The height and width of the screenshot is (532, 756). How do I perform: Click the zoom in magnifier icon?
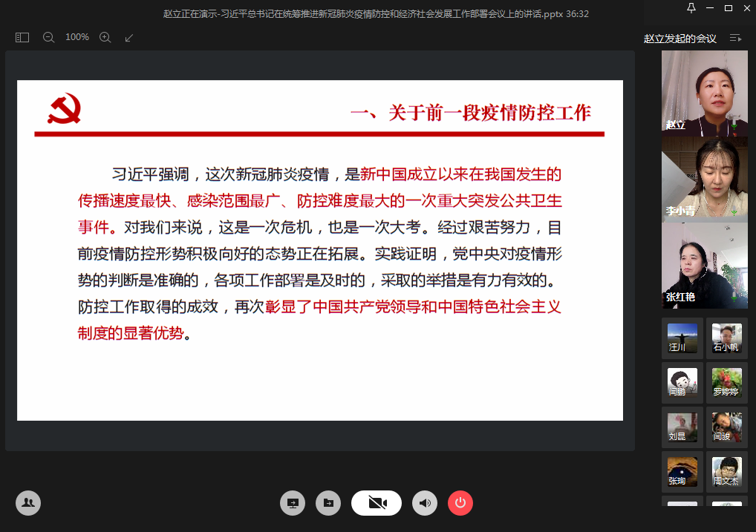[x=105, y=37]
